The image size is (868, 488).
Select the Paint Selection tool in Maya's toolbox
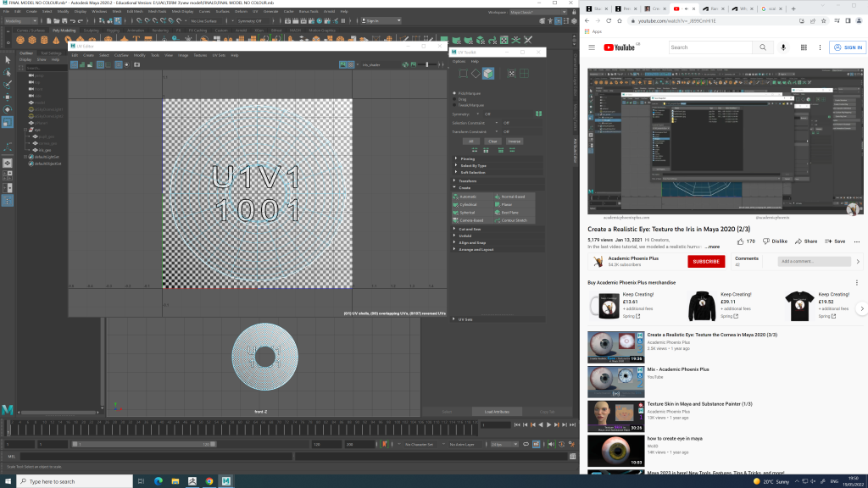click(7, 85)
